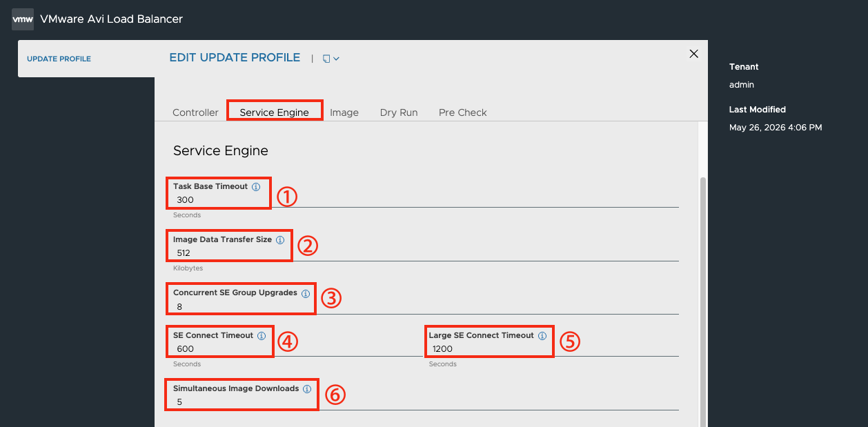The height and width of the screenshot is (427, 868).
Task: Click the Large SE Connect Timeout info icon
Action: (x=542, y=336)
